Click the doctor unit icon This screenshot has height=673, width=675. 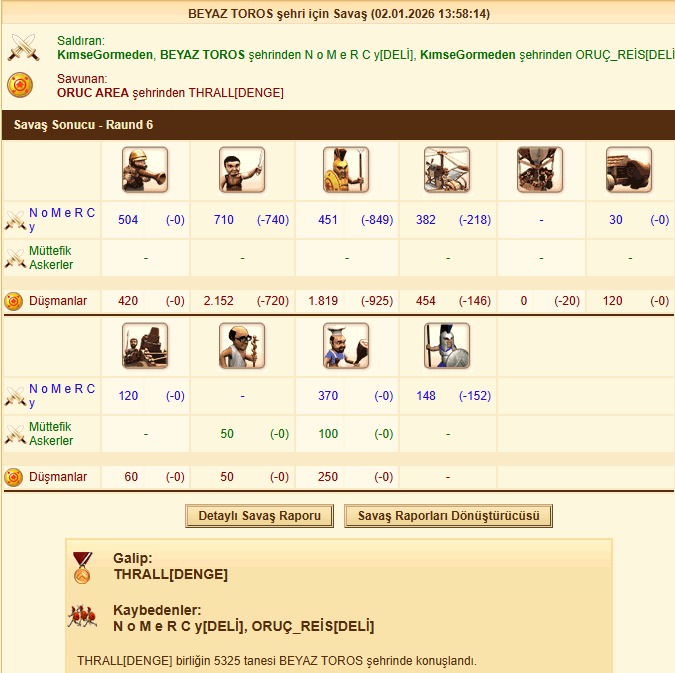click(x=242, y=346)
